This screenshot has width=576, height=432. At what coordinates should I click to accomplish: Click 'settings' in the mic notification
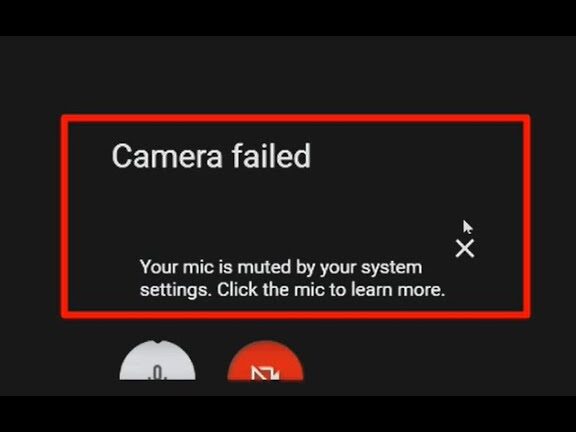[176, 290]
